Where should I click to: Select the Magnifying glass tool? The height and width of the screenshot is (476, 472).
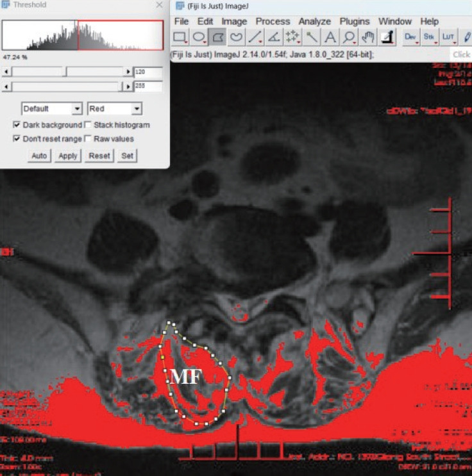coord(349,37)
